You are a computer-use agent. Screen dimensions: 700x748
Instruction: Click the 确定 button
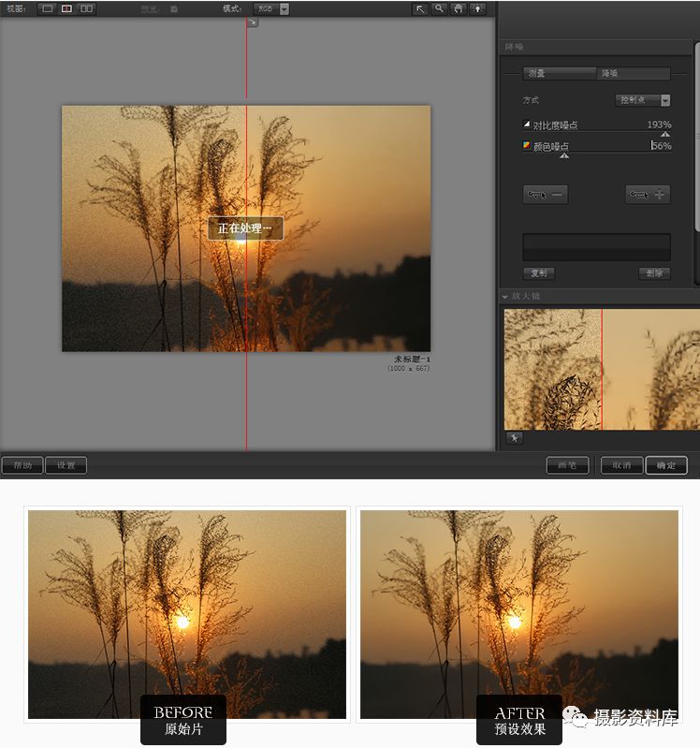click(666, 465)
